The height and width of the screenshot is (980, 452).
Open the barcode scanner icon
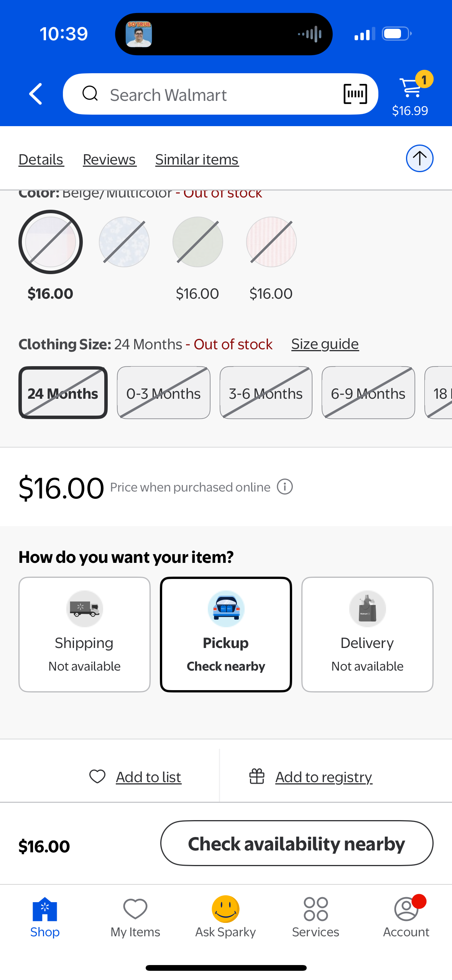coord(355,94)
